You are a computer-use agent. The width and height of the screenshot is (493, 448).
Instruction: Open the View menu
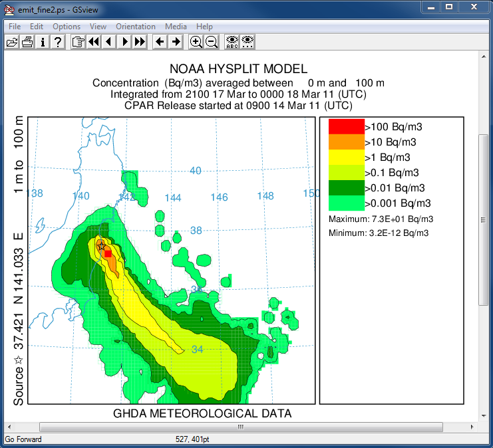(x=98, y=27)
